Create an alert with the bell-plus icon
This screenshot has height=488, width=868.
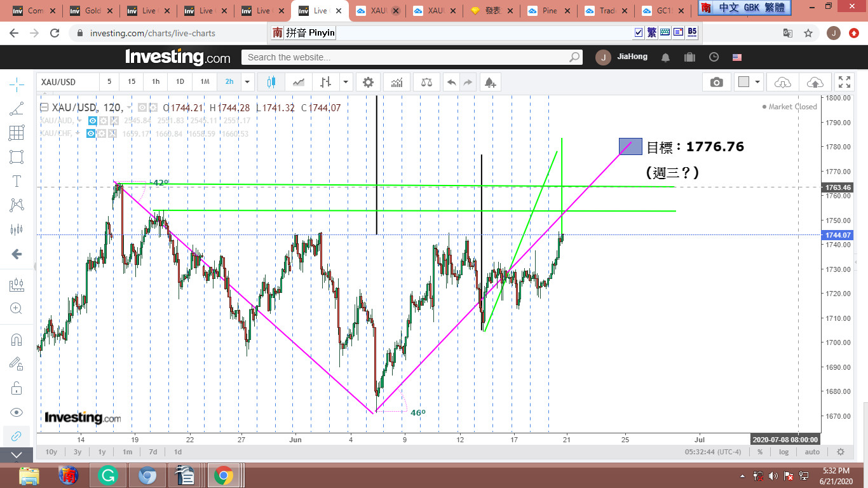[x=489, y=82]
